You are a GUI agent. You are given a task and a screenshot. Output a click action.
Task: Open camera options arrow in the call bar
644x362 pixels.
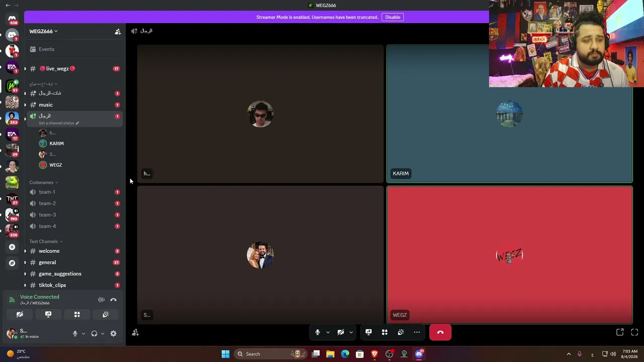click(x=351, y=332)
